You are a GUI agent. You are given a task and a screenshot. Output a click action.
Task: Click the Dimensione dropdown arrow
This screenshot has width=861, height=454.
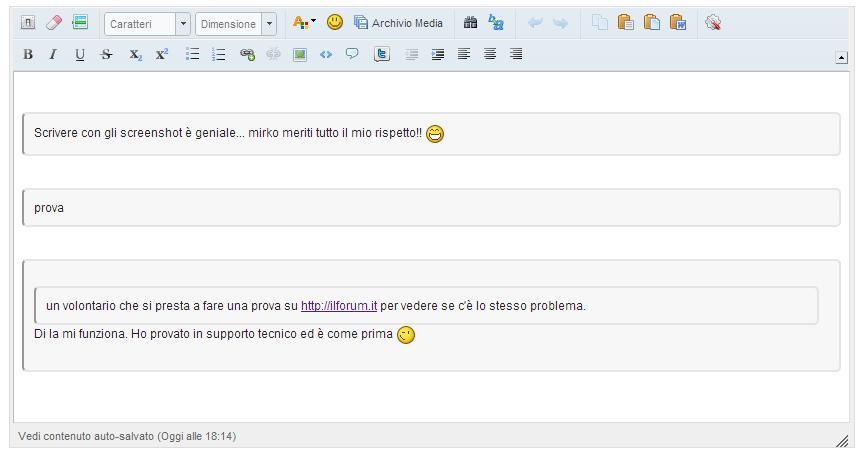click(269, 24)
